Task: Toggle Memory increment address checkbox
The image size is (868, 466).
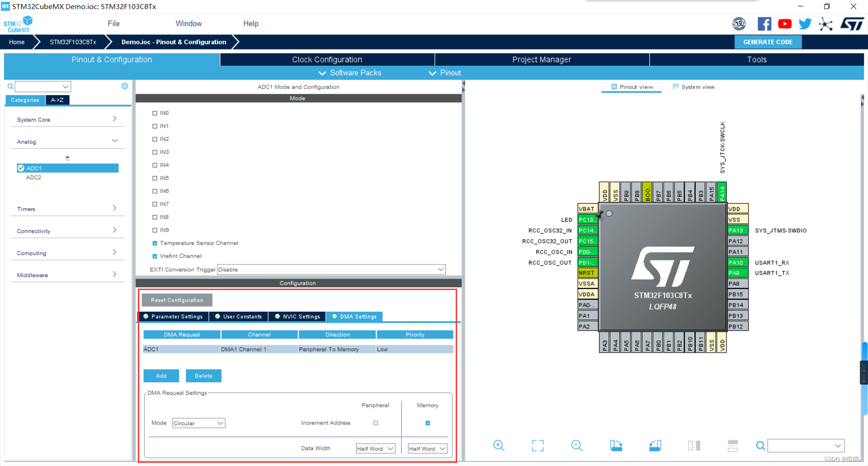Action: tap(428, 423)
